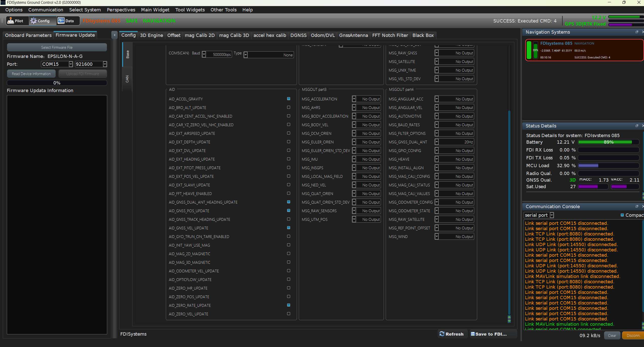Open the MSG_IMU output rate dropdown
The width and height of the screenshot is (644, 347).
click(366, 159)
